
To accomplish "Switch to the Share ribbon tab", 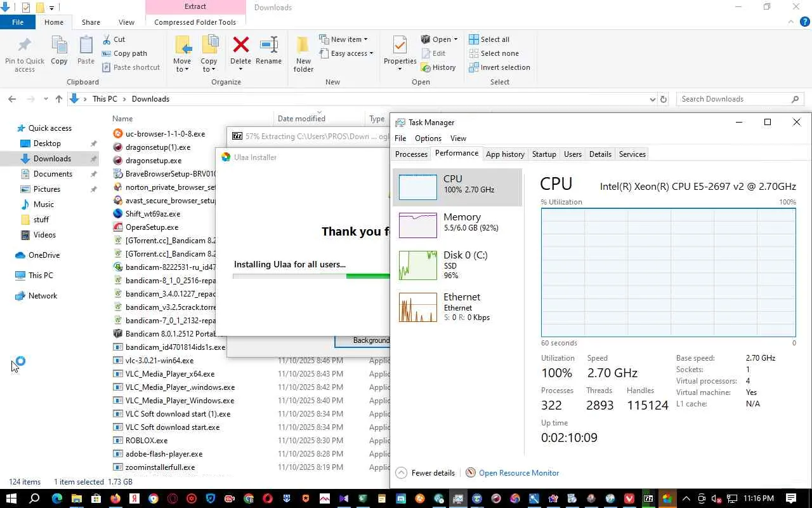I will pos(91,22).
